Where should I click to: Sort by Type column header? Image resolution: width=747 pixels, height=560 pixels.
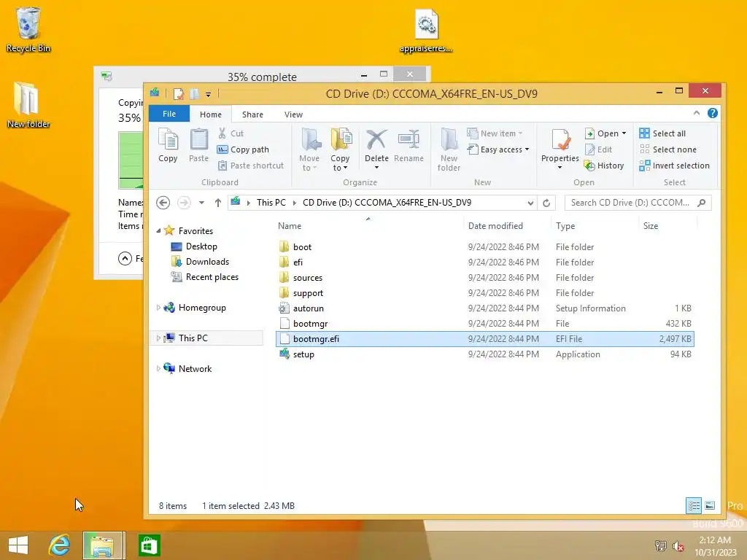pyautogui.click(x=595, y=226)
